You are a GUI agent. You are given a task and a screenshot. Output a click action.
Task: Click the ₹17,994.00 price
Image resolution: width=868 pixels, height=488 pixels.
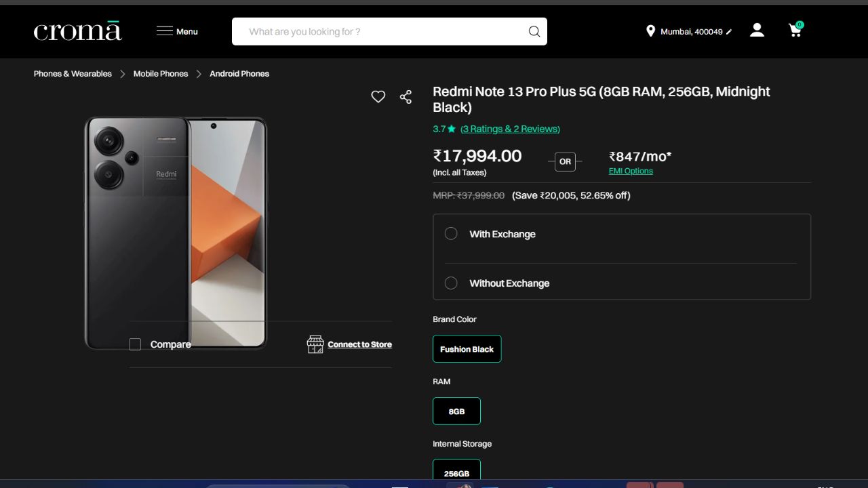477,156
